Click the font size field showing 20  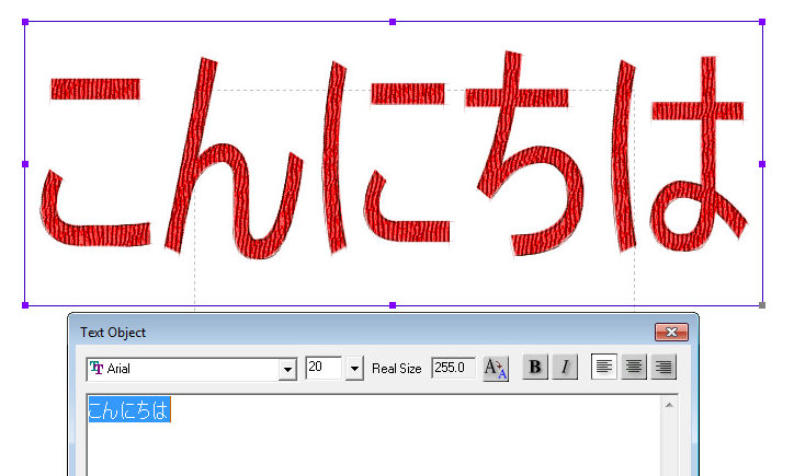click(324, 368)
